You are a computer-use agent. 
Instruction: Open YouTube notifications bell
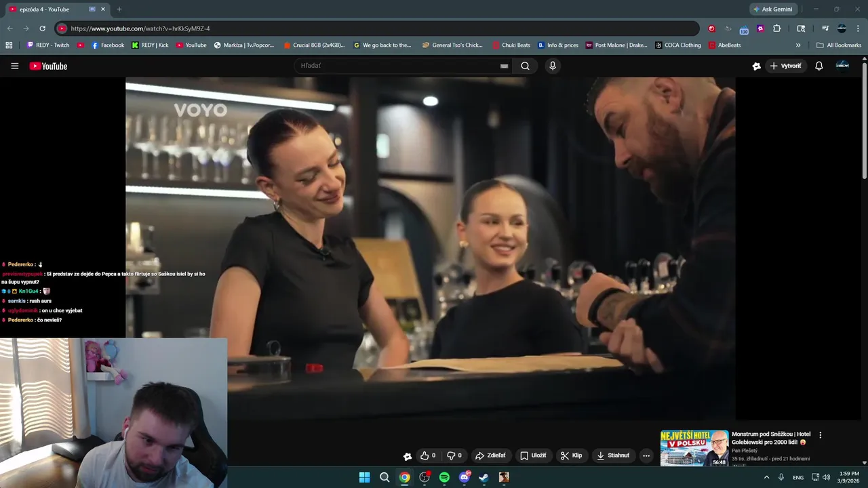pyautogui.click(x=818, y=66)
